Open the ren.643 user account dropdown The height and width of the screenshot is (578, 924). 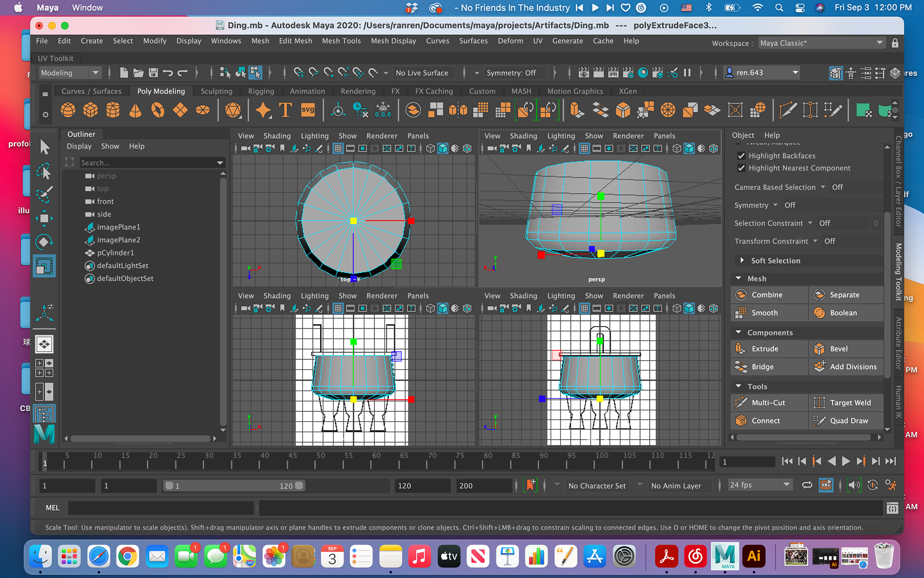[762, 73]
